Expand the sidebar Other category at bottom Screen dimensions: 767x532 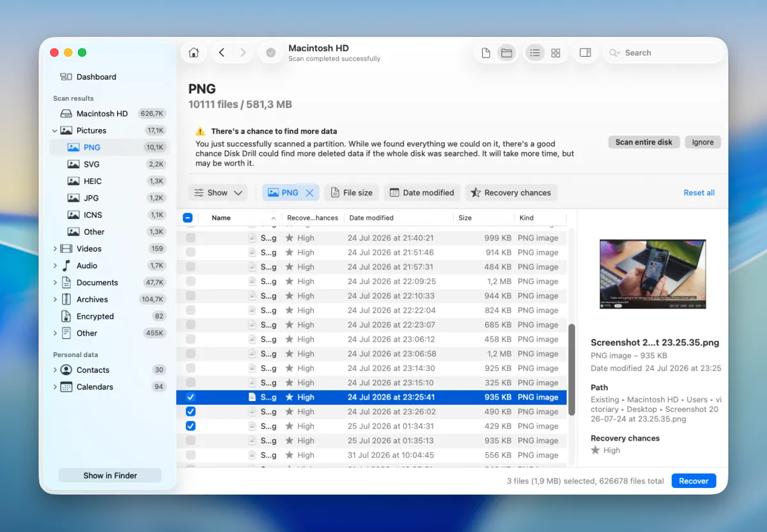click(55, 333)
